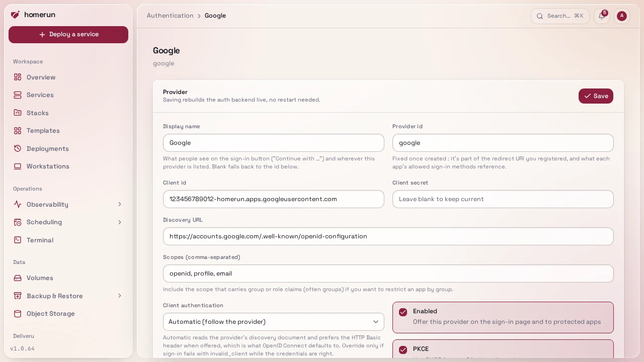Expand the Observability submenu chevron
644x362 pixels.
click(120, 204)
